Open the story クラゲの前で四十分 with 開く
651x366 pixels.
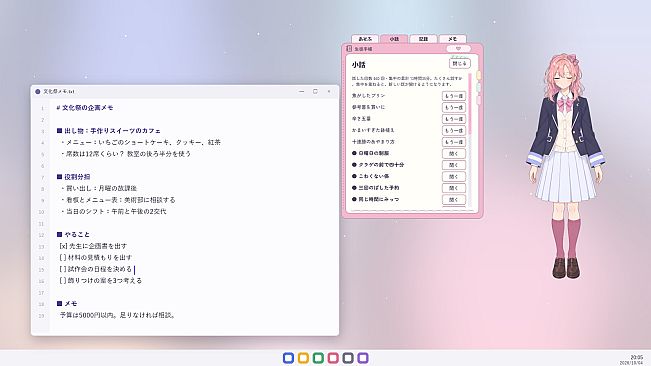454,165
